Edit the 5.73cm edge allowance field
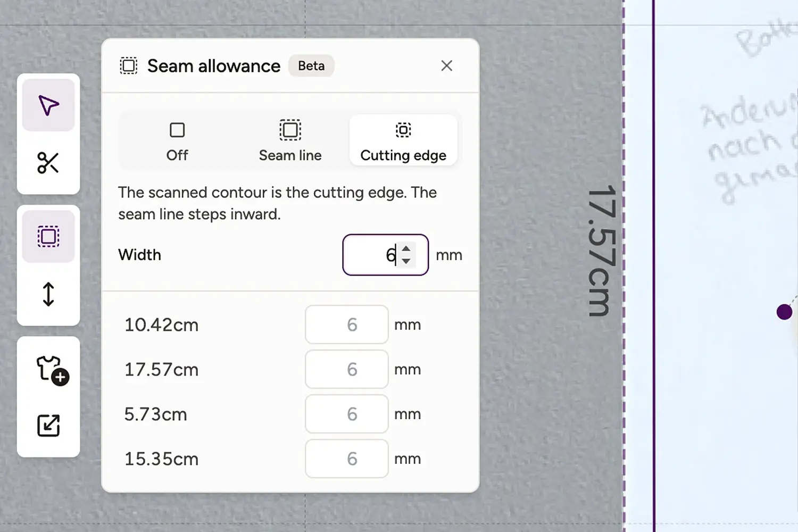The width and height of the screenshot is (798, 532). point(347,414)
